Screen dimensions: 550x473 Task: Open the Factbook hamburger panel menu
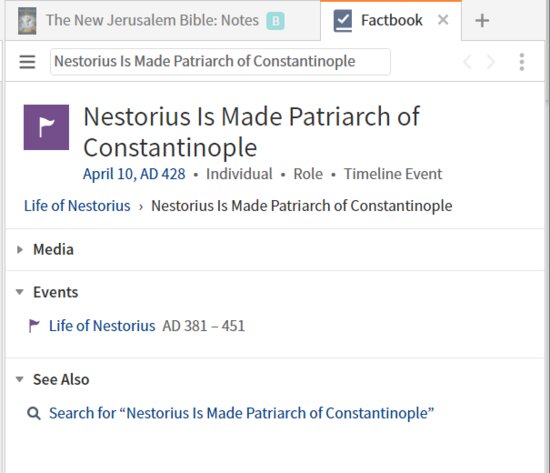coord(27,62)
